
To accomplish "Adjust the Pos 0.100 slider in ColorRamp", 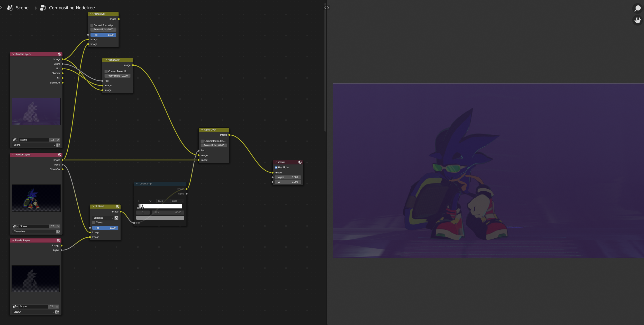I will tap(168, 212).
